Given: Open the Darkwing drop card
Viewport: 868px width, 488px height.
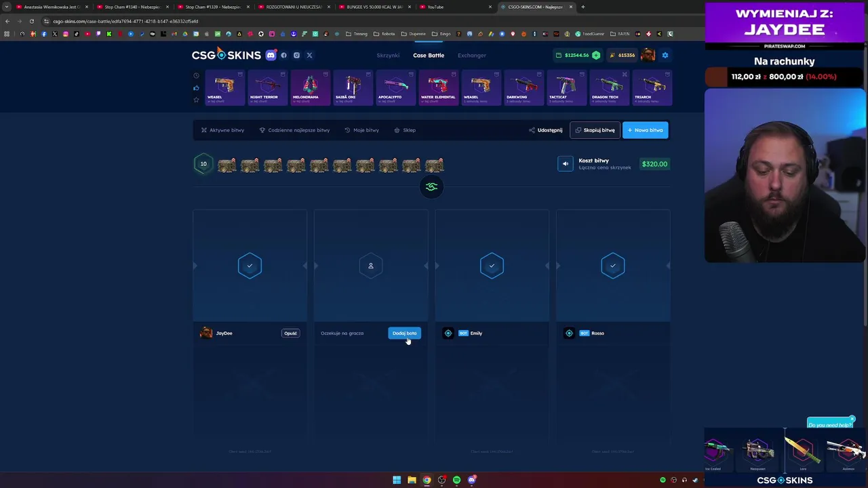Looking at the screenshot, I should point(524,88).
